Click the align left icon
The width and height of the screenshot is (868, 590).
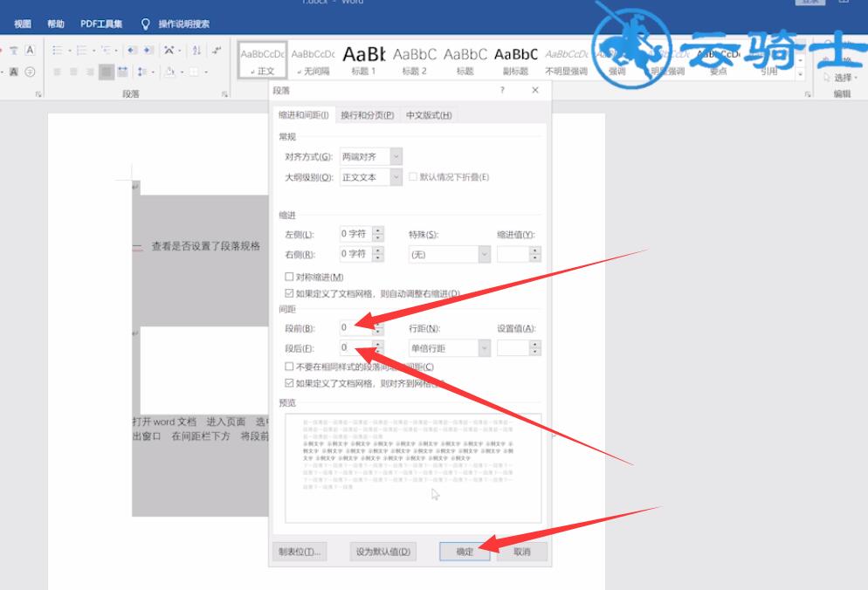pos(57,72)
